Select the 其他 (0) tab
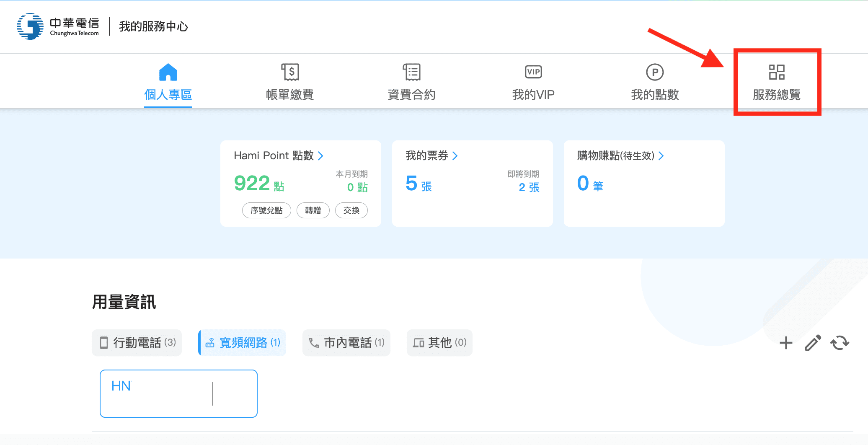 click(x=440, y=343)
